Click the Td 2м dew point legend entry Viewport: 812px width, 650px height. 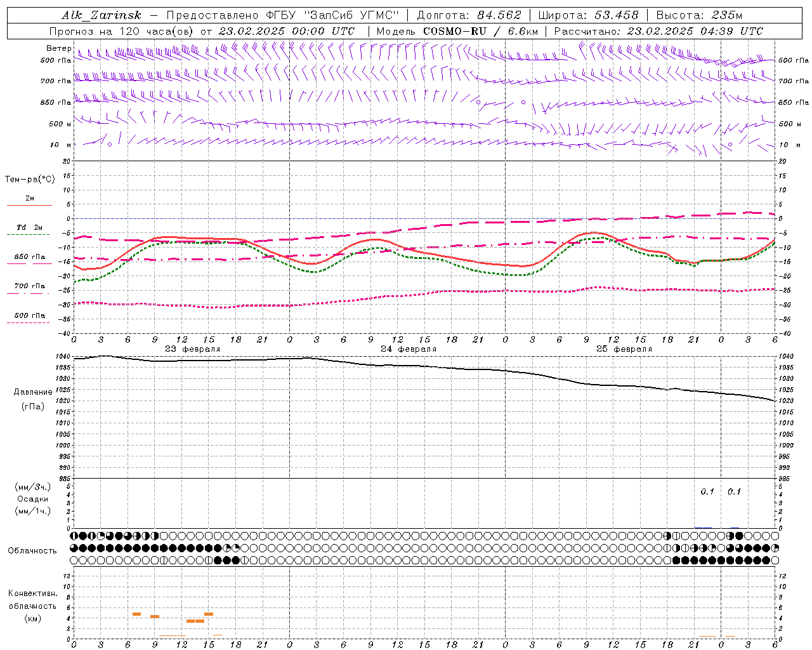click(30, 227)
